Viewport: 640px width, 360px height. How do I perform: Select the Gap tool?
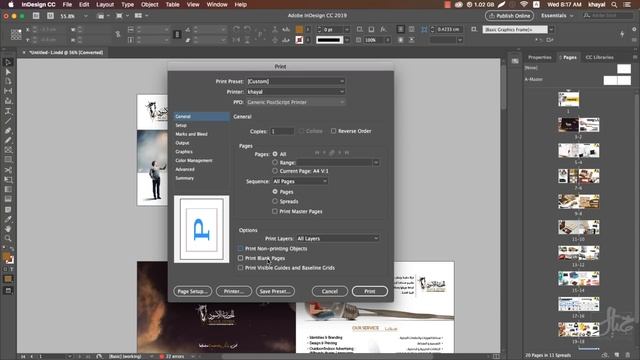pyautogui.click(x=8, y=91)
